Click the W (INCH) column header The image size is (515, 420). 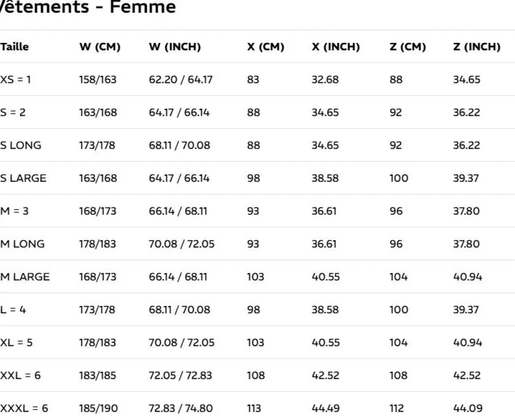click(x=175, y=47)
